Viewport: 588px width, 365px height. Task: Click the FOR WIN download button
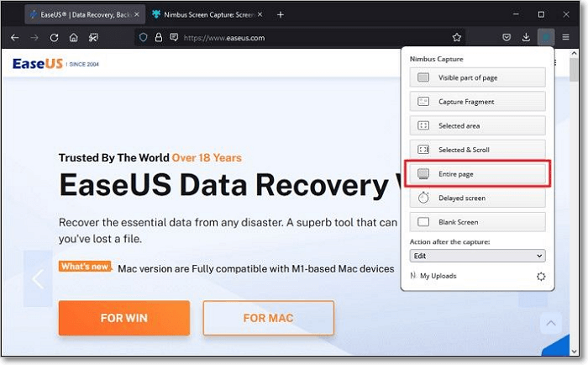point(124,318)
